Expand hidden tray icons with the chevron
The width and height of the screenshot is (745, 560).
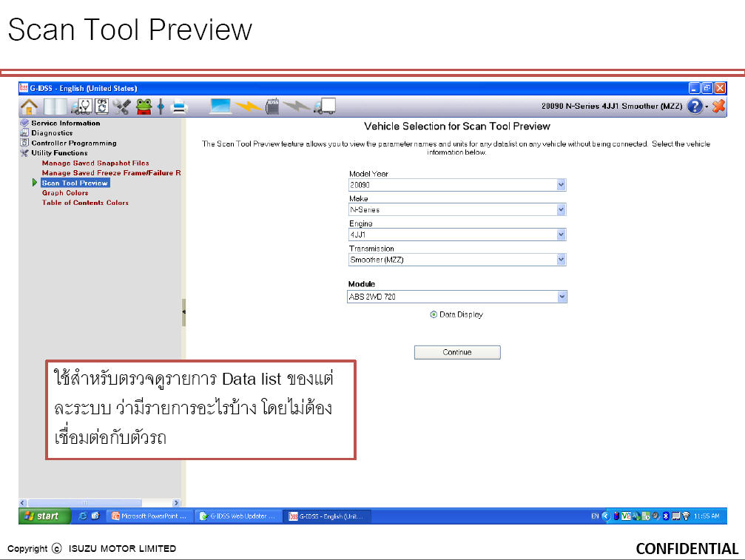click(606, 516)
